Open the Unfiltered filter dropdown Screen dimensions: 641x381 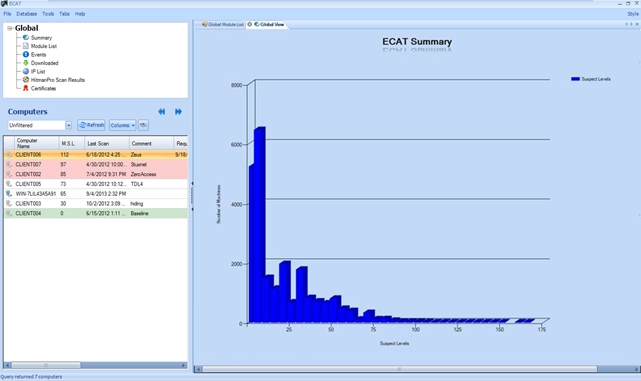[x=68, y=125]
